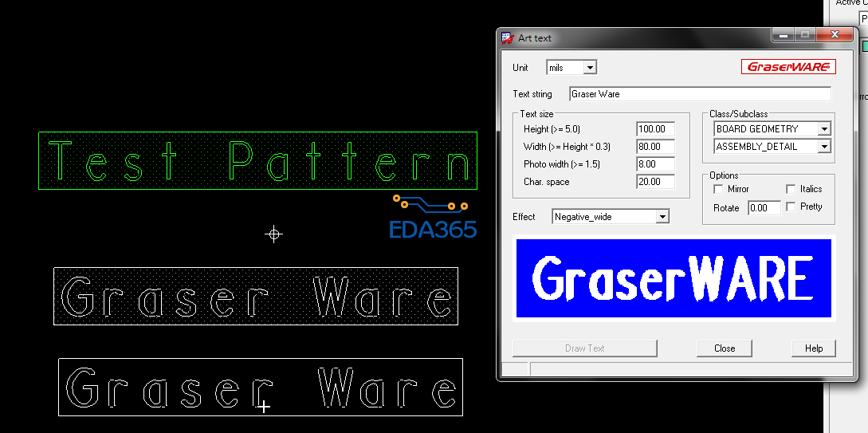Click the Draw Text button
868x433 pixels.
point(584,348)
